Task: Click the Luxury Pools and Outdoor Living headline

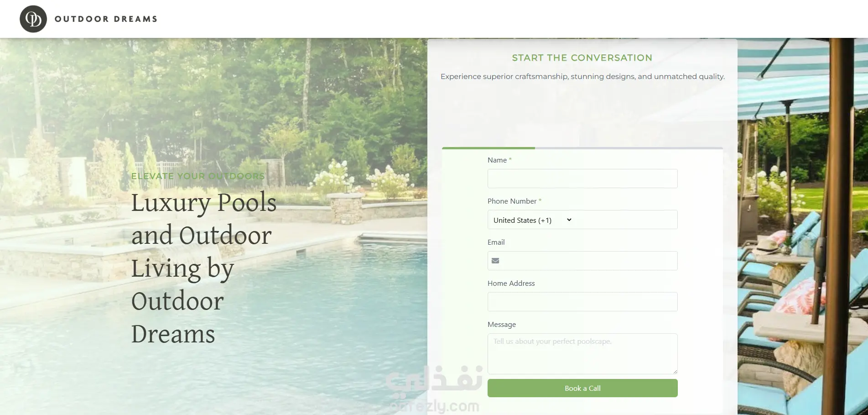Action: coord(204,268)
